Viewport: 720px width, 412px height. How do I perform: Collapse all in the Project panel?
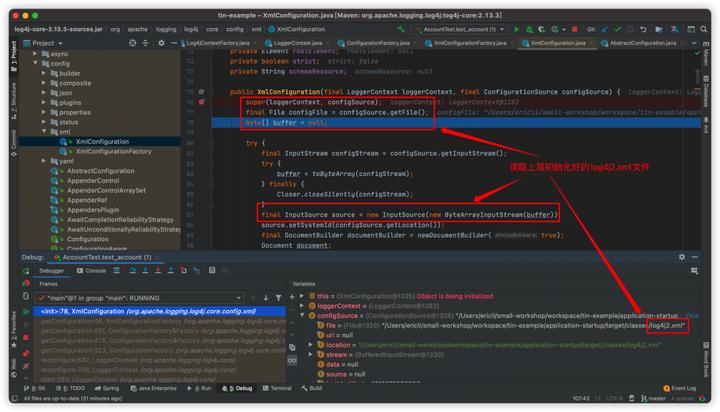tap(146, 43)
